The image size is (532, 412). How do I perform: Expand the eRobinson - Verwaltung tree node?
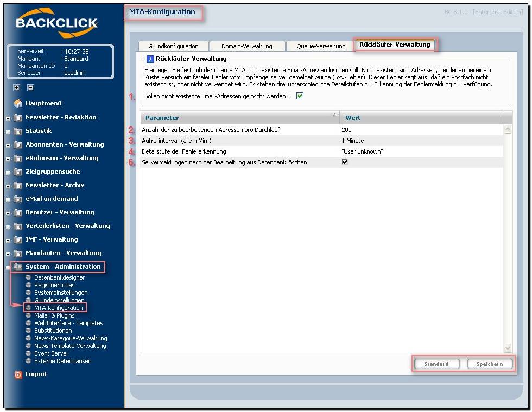(x=8, y=159)
